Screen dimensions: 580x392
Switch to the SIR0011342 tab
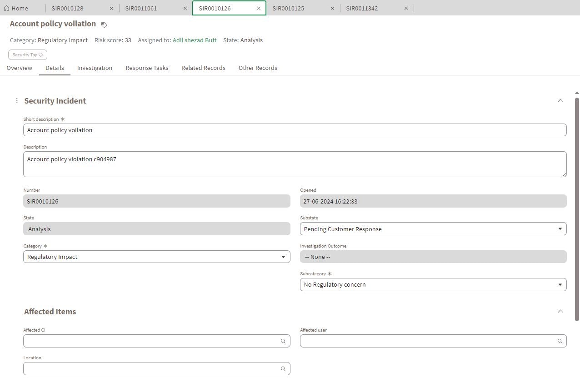pyautogui.click(x=362, y=8)
